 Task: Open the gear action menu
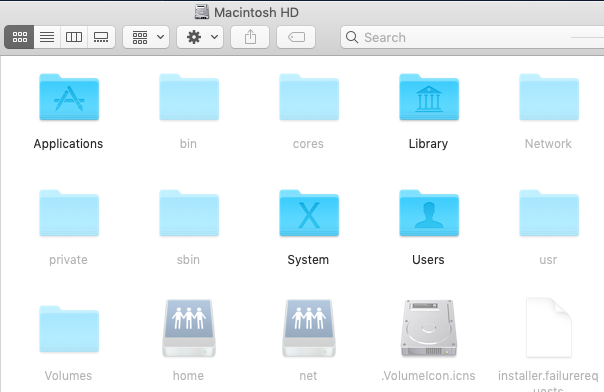(x=200, y=37)
